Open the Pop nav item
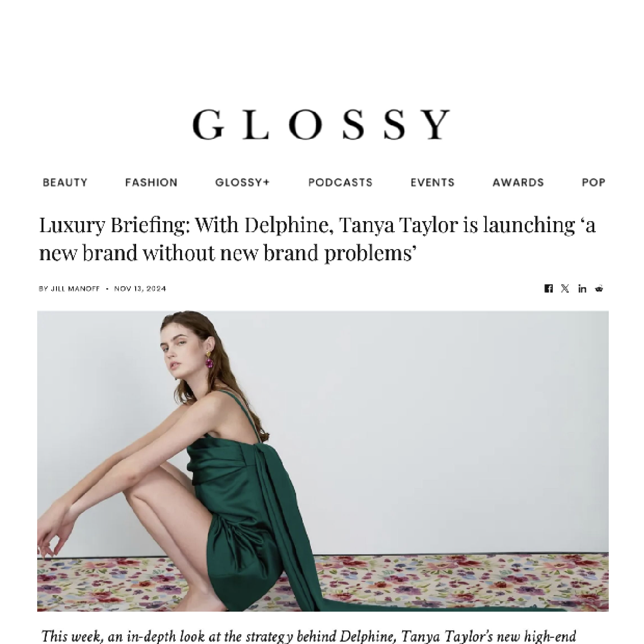The width and height of the screenshot is (644, 644). pyautogui.click(x=593, y=182)
